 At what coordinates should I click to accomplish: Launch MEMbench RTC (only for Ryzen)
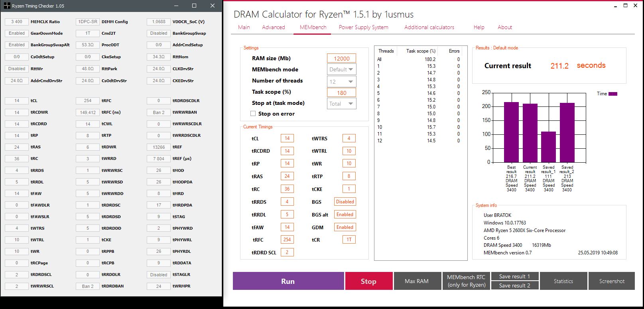click(466, 281)
